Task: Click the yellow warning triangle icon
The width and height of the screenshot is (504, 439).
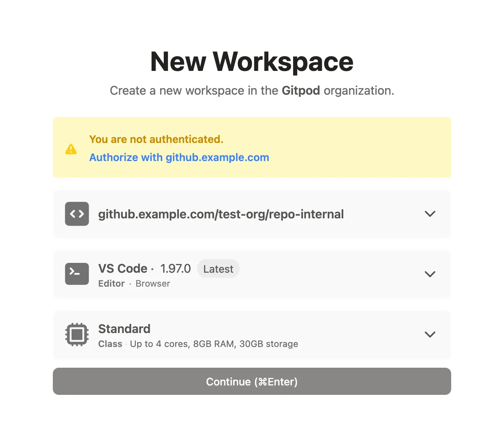Action: tap(71, 149)
